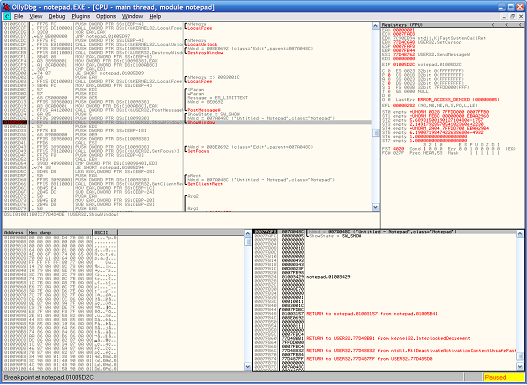Minimize the CPU child window
The height and width of the screenshot is (385, 527).
(x=504, y=16)
